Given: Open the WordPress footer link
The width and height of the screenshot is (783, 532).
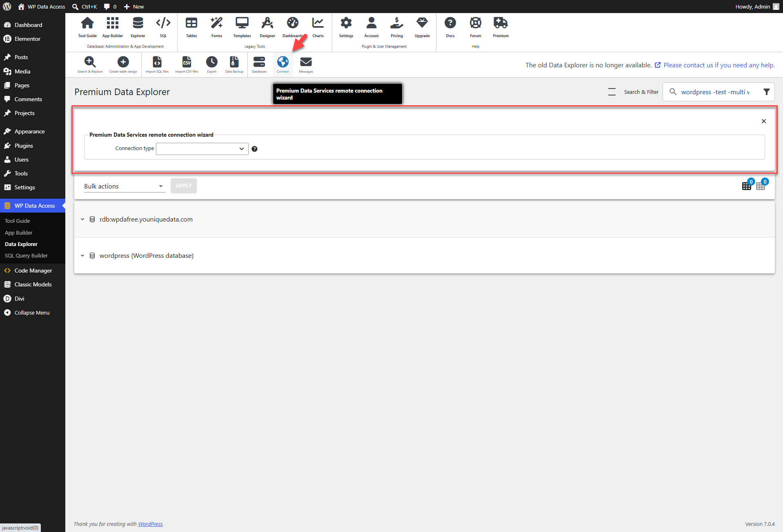Looking at the screenshot, I should coord(150,524).
